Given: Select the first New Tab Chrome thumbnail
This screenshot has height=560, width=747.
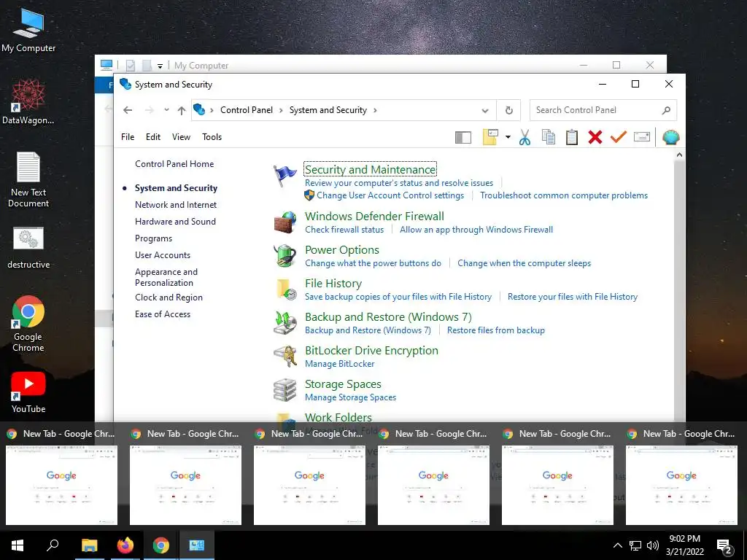Looking at the screenshot, I should click(x=61, y=485).
